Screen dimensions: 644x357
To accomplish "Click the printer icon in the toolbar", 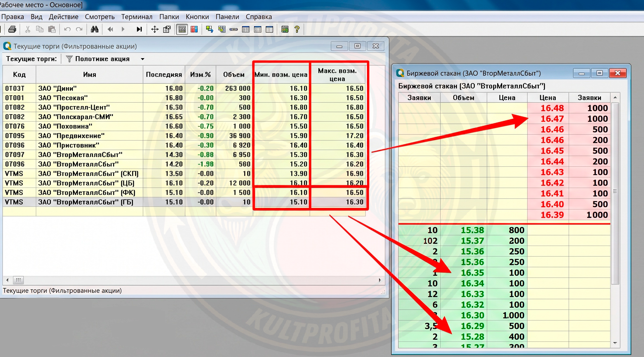I will click(x=12, y=29).
